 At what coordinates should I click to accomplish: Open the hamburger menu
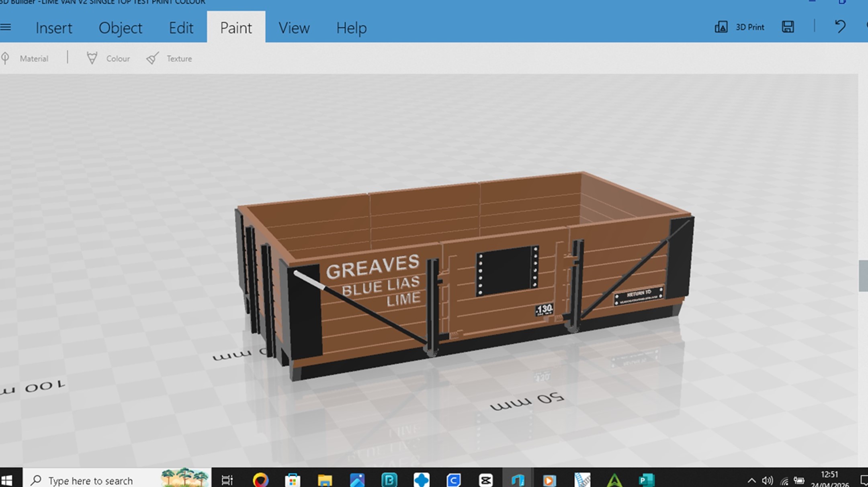tap(6, 27)
